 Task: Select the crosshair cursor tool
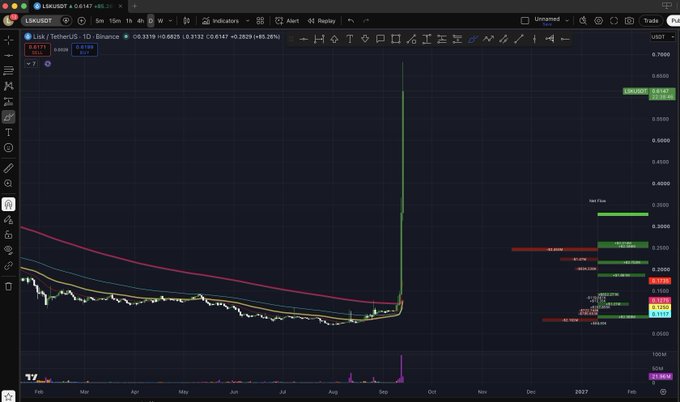8,40
